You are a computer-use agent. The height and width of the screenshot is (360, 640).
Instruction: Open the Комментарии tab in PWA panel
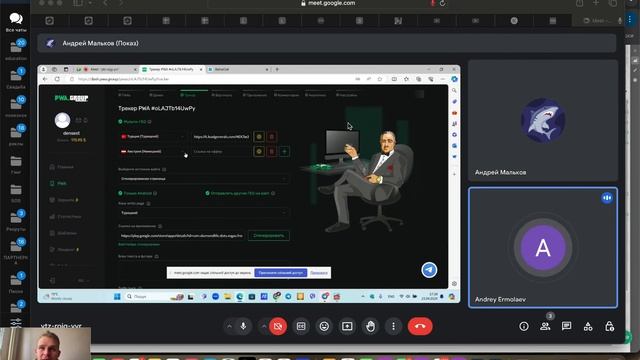click(287, 95)
